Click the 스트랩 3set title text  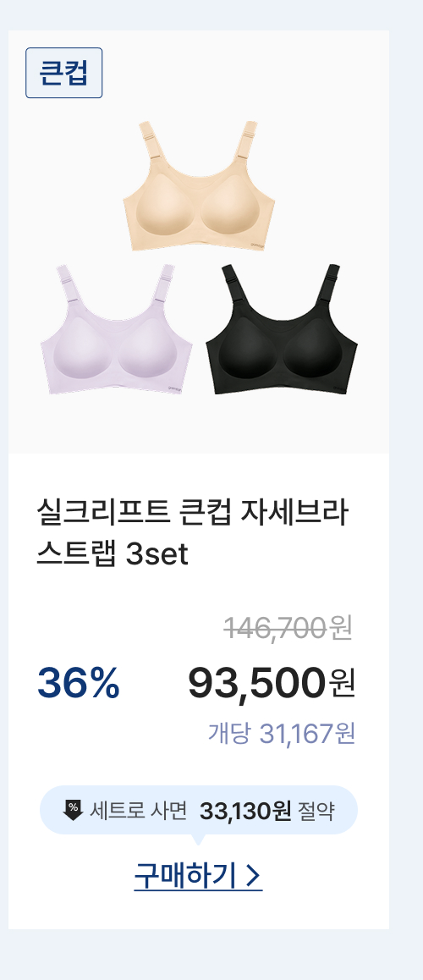[x=113, y=553]
